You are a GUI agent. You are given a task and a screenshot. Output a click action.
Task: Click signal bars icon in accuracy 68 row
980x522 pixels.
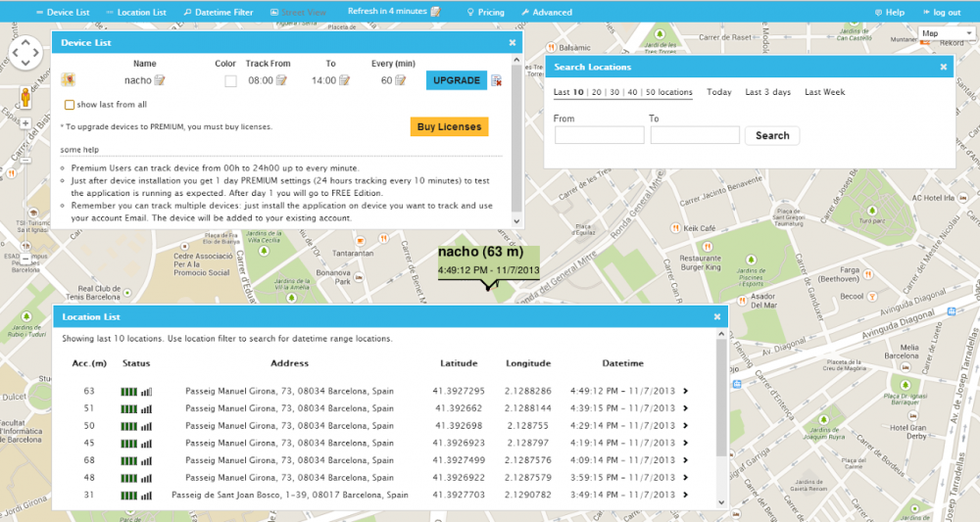pyautogui.click(x=146, y=461)
